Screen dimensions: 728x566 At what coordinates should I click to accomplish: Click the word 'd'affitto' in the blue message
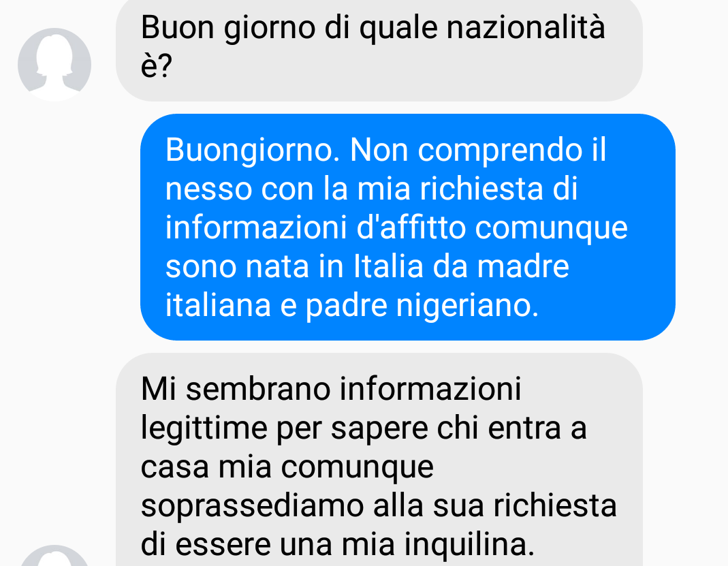(x=411, y=228)
